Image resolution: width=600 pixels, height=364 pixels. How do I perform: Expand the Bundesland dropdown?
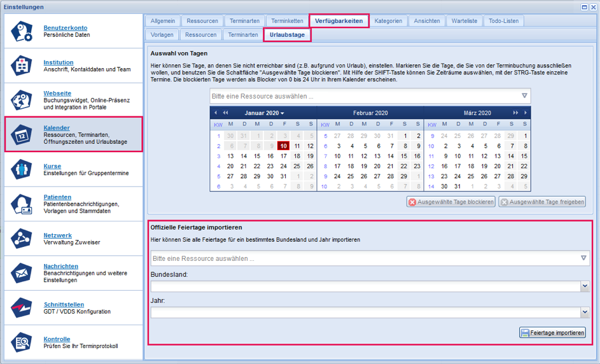pyautogui.click(x=585, y=287)
